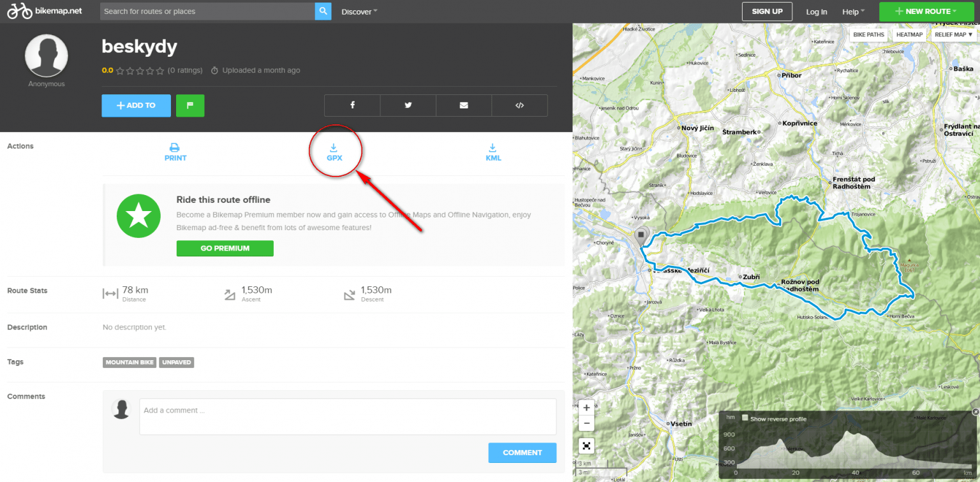
Task: Click the "Ride this route offline" heading
Action: 223,200
